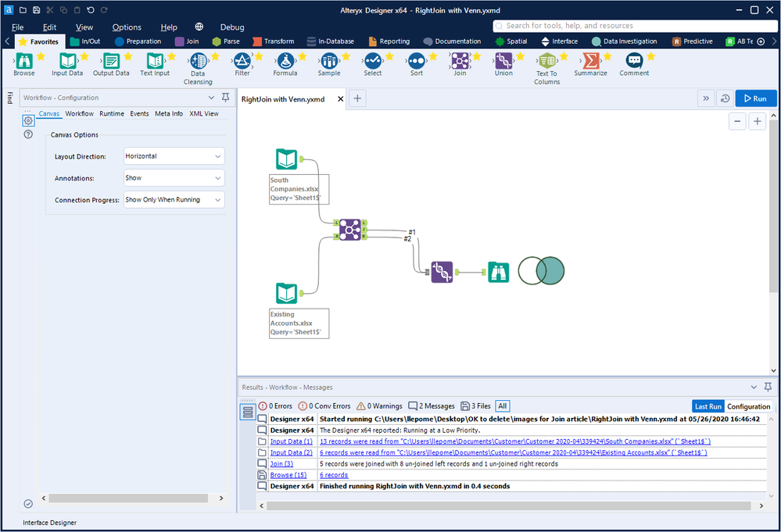Screen dimensions: 781x532
Task: Select the Browse tool in Favorites palette
Action: tap(24, 61)
